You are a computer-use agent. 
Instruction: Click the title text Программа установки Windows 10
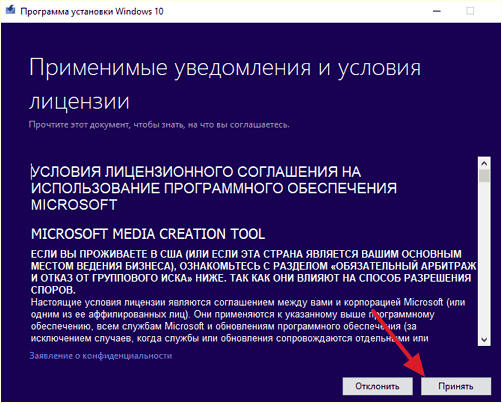point(92,11)
